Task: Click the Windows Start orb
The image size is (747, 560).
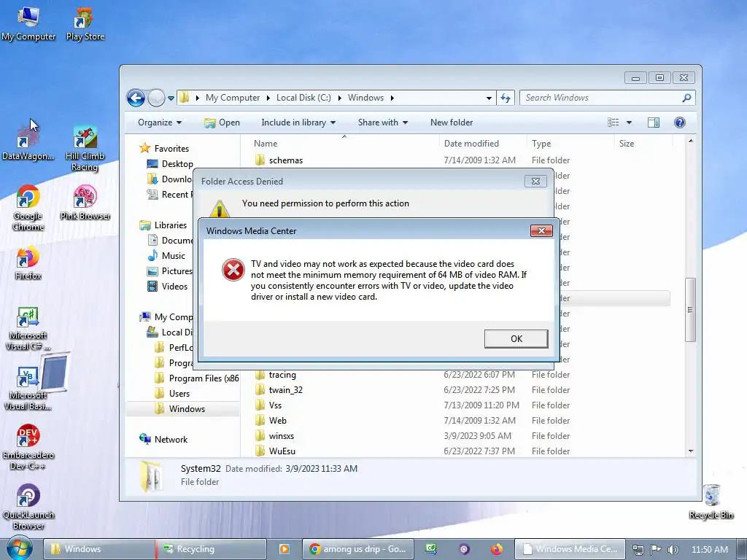Action: tap(19, 548)
